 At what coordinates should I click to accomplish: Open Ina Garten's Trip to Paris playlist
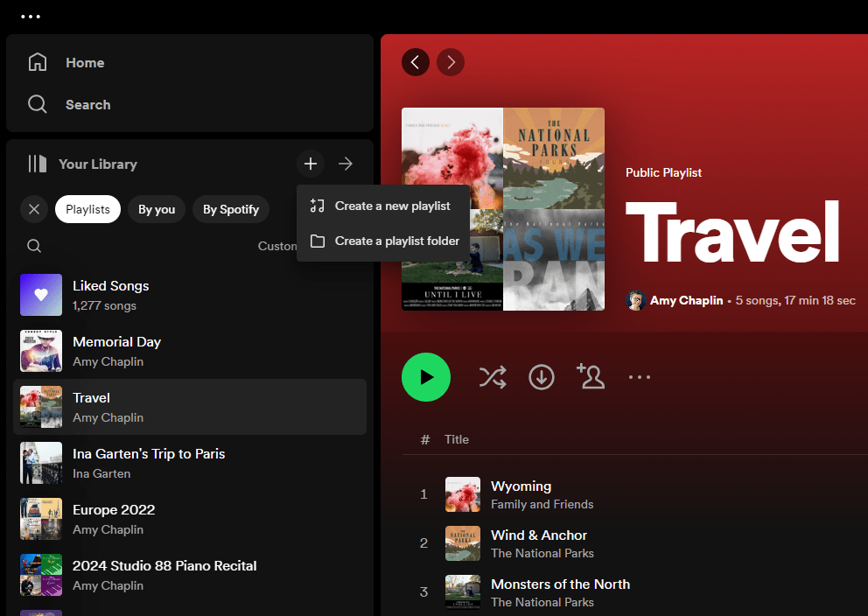(190, 463)
